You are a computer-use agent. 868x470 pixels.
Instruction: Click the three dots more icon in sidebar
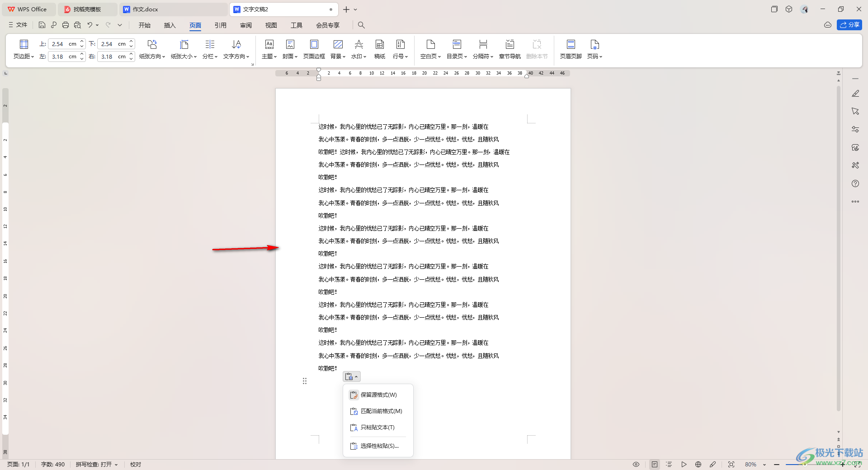tap(855, 202)
